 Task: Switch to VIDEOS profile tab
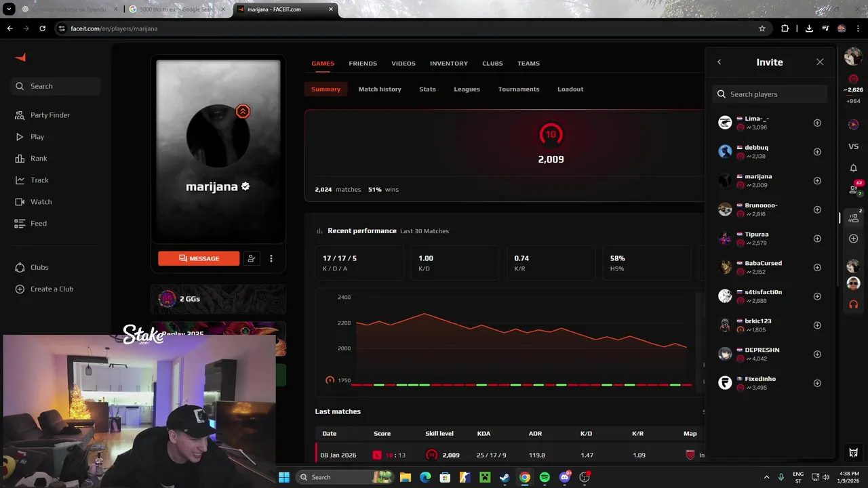click(x=403, y=63)
